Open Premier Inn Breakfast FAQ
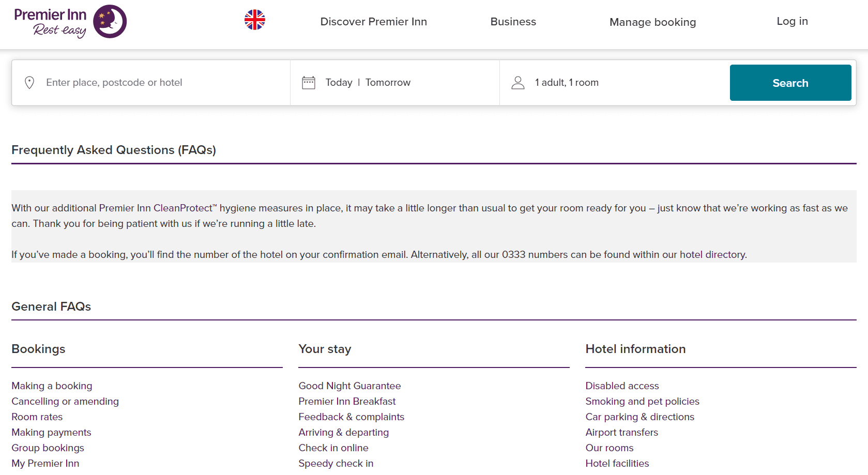The width and height of the screenshot is (868, 475). [x=347, y=402]
